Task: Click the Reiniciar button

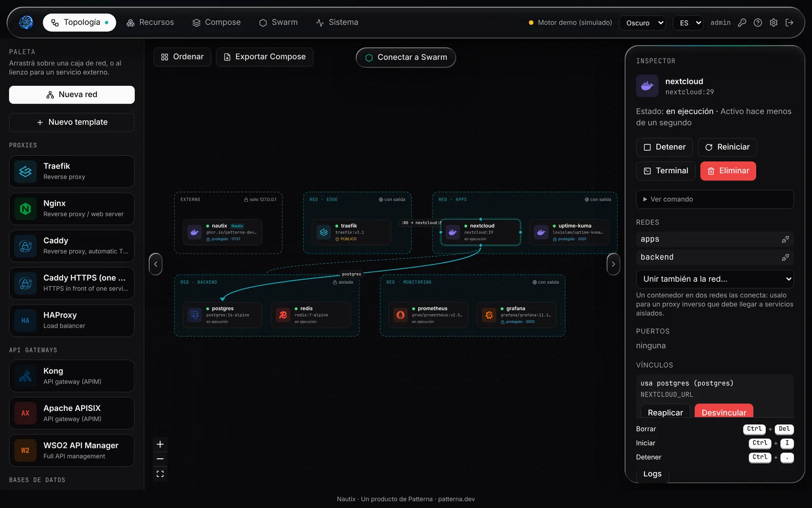Action: pyautogui.click(x=727, y=147)
